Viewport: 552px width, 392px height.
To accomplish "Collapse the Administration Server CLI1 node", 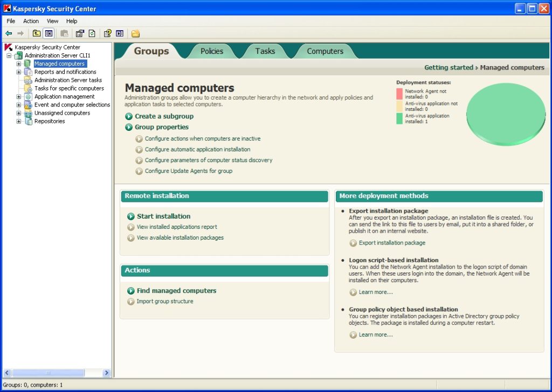I will (9, 55).
